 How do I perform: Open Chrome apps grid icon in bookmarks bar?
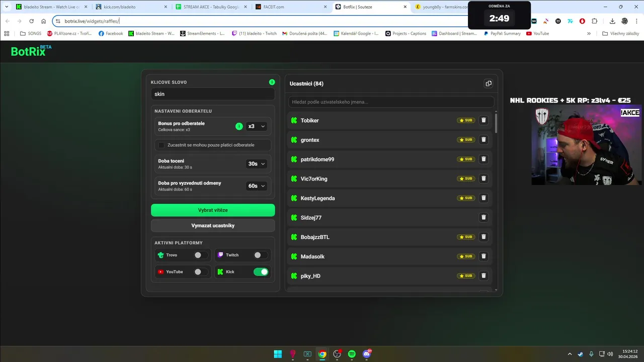click(x=7, y=33)
